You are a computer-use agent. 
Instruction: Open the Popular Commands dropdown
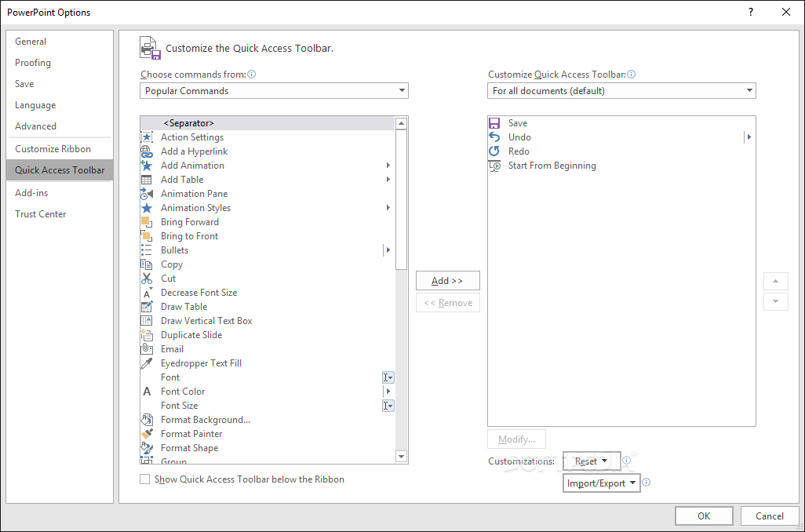click(274, 91)
